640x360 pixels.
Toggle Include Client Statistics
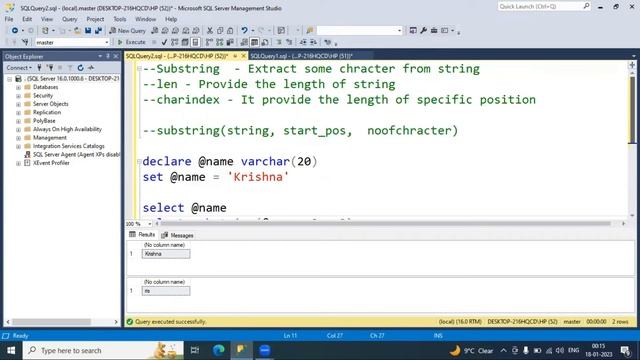pyautogui.click(x=230, y=42)
